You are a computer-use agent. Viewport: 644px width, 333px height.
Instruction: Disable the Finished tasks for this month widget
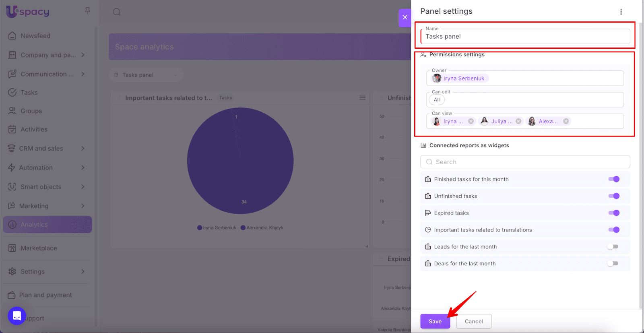pyautogui.click(x=613, y=179)
